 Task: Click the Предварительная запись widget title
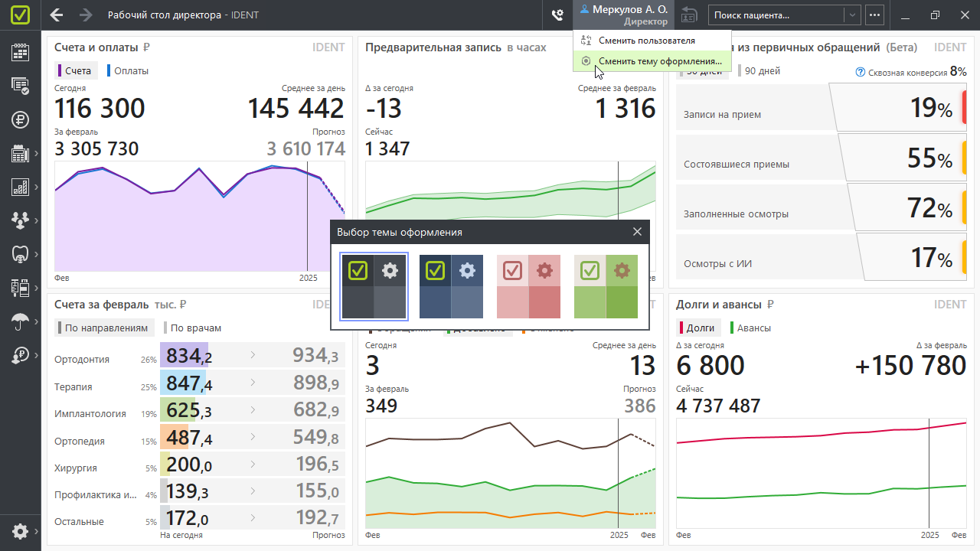pyautogui.click(x=433, y=47)
